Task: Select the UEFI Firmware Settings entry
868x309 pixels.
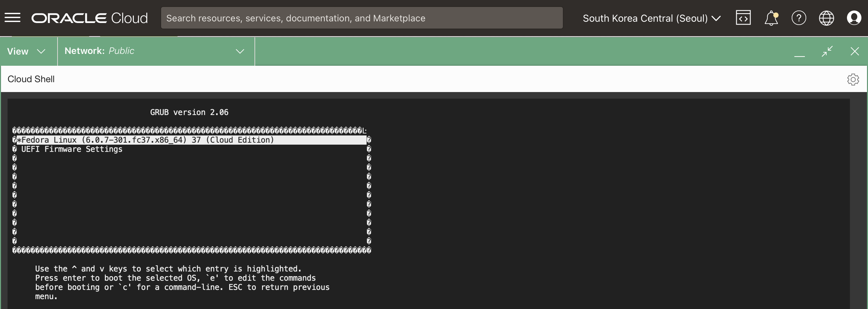Action: (72, 149)
